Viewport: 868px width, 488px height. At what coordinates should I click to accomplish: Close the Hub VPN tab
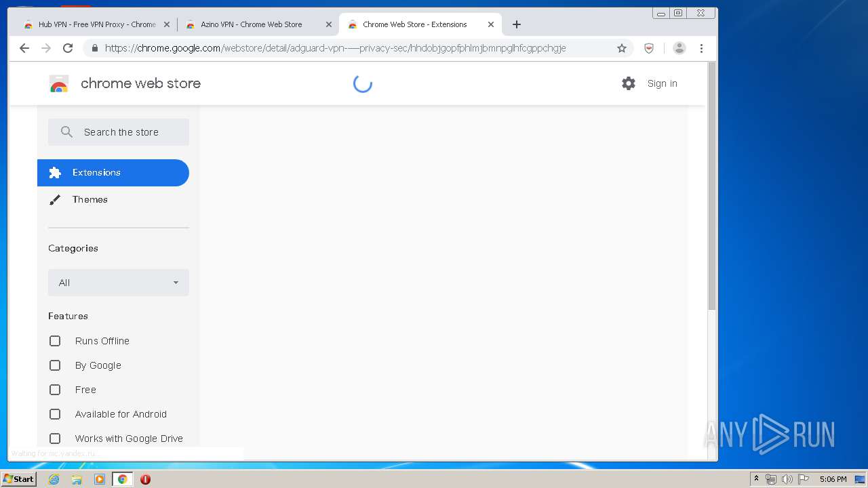point(167,24)
